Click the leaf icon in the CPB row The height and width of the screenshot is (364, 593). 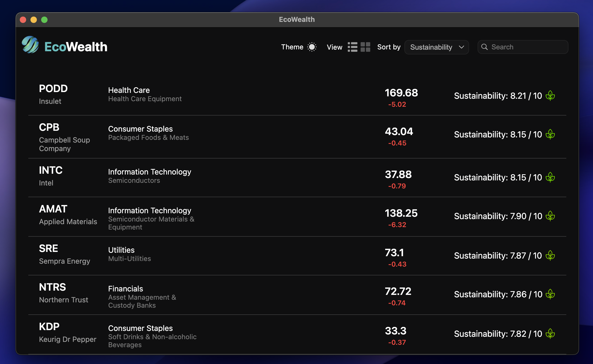click(x=550, y=134)
